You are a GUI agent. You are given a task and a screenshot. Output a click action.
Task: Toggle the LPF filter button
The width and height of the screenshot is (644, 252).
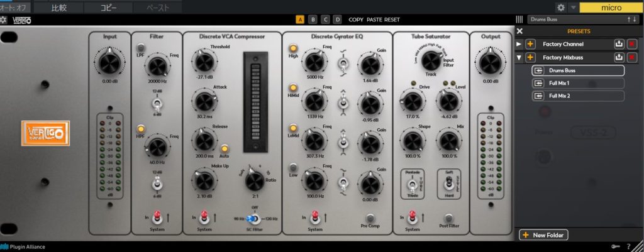[140, 48]
